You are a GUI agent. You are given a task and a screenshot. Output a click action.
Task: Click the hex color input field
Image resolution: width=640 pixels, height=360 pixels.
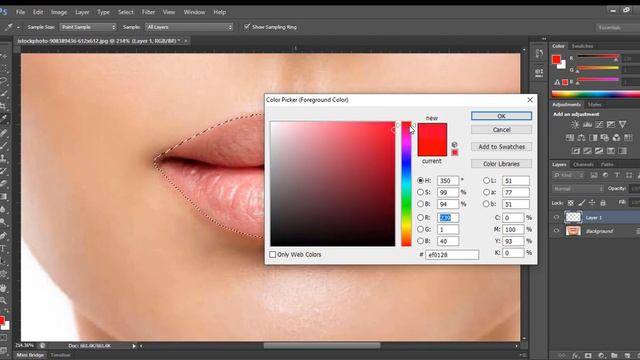click(452, 255)
